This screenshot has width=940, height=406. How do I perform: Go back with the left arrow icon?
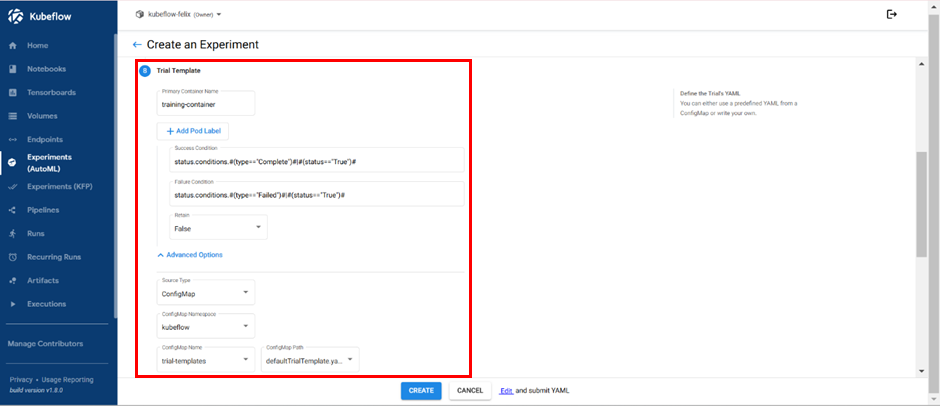pyautogui.click(x=137, y=44)
